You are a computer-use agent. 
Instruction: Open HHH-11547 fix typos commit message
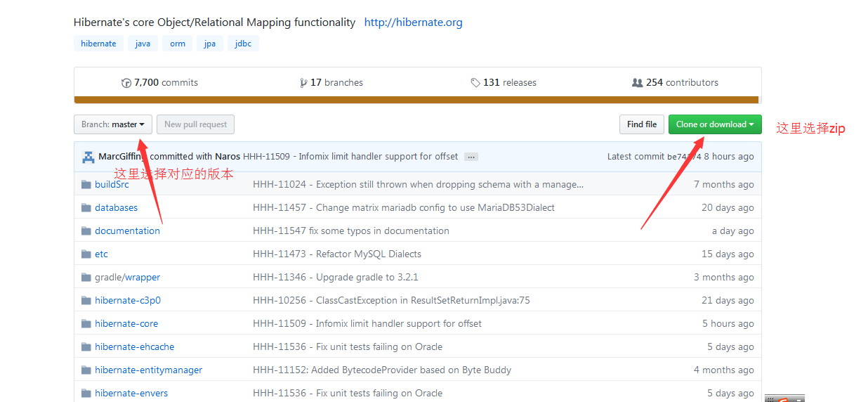pos(351,231)
